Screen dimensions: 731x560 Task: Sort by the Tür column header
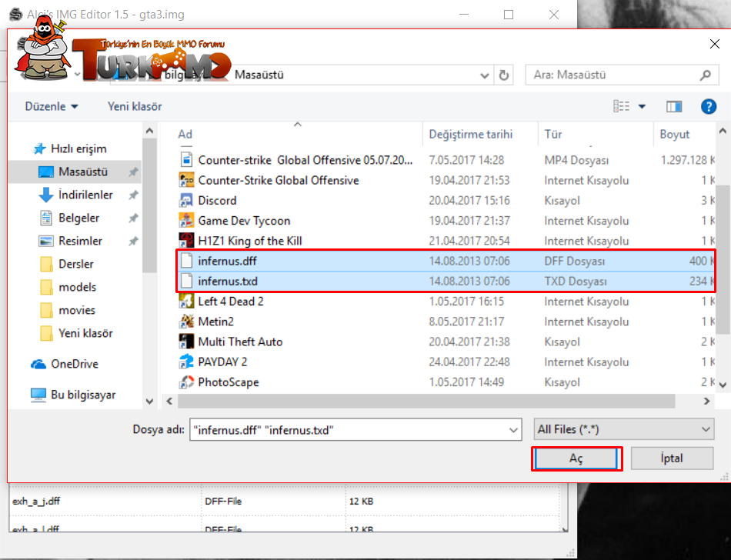coord(553,134)
